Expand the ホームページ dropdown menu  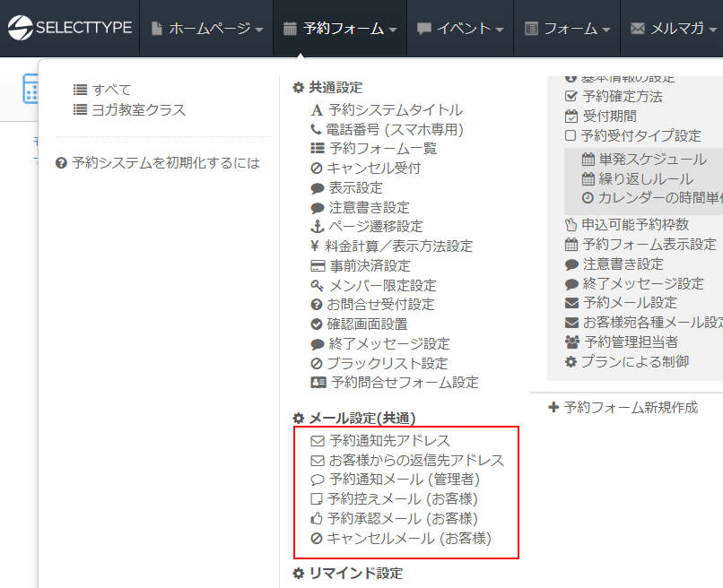click(x=206, y=29)
